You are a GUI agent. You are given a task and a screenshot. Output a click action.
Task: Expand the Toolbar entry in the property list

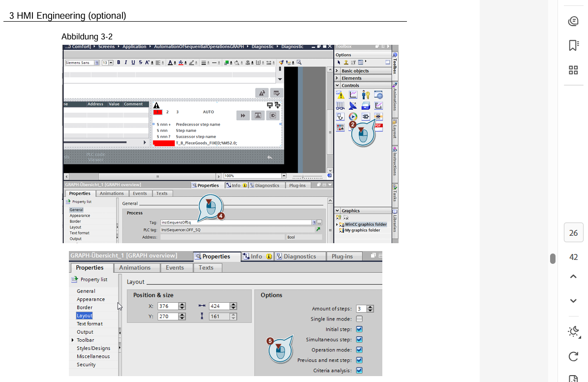73,340
